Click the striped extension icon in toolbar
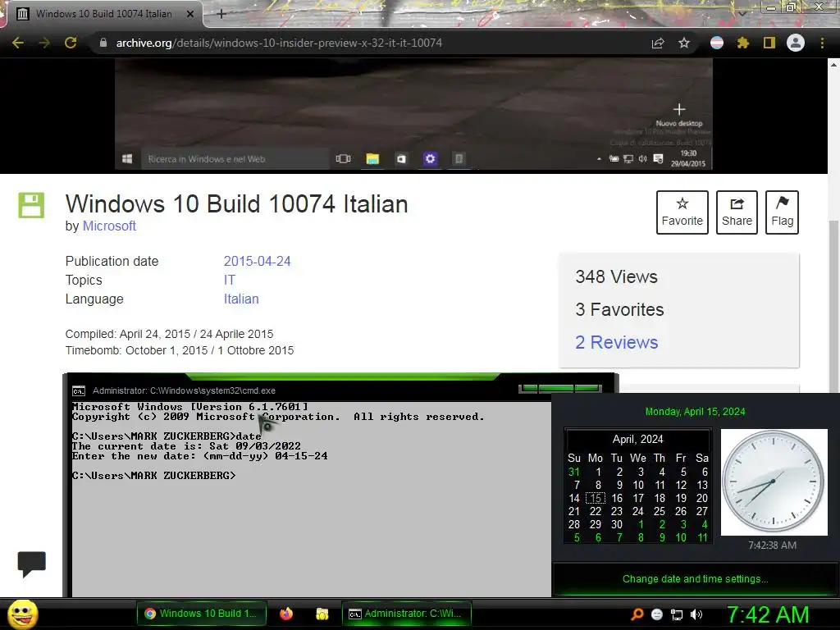840x630 pixels. pyautogui.click(x=717, y=43)
